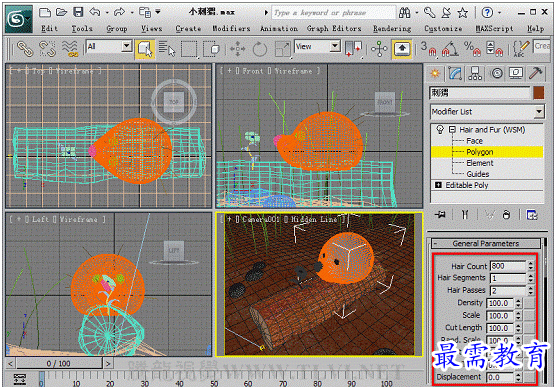The width and height of the screenshot is (556, 387).
Task: Open the selection filter All dropdown
Action: coord(127,46)
